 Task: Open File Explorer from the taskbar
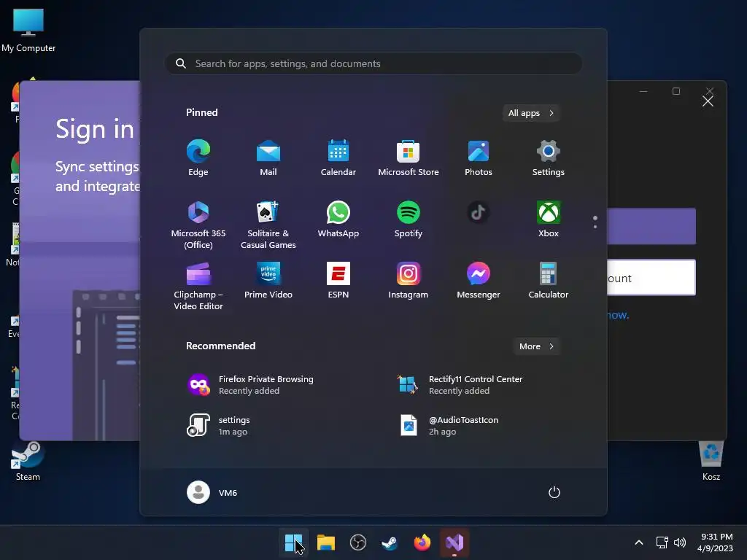(326, 542)
